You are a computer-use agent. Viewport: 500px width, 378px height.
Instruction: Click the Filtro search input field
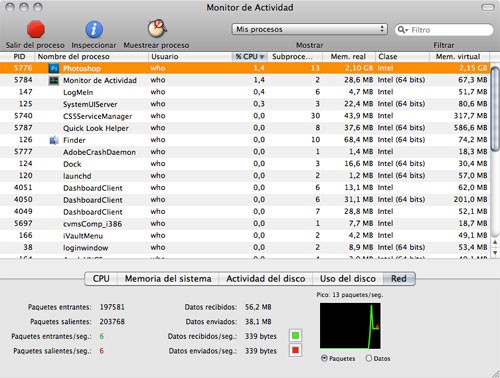[x=444, y=30]
